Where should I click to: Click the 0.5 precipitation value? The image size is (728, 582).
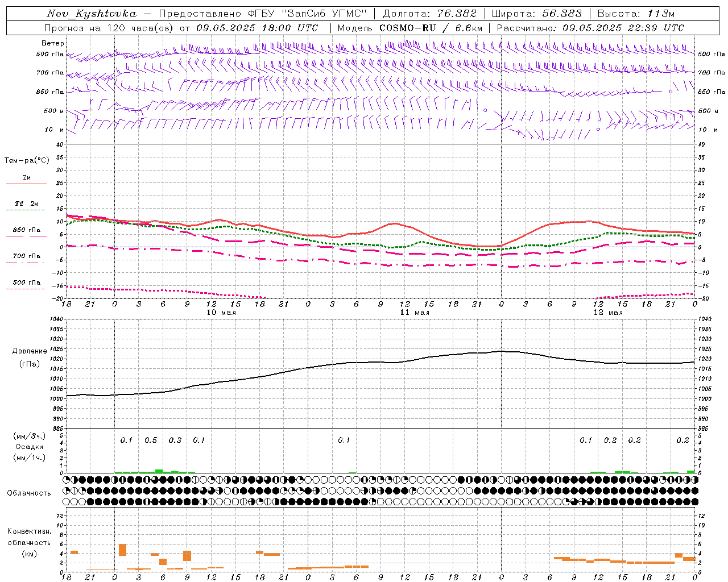pos(151,440)
